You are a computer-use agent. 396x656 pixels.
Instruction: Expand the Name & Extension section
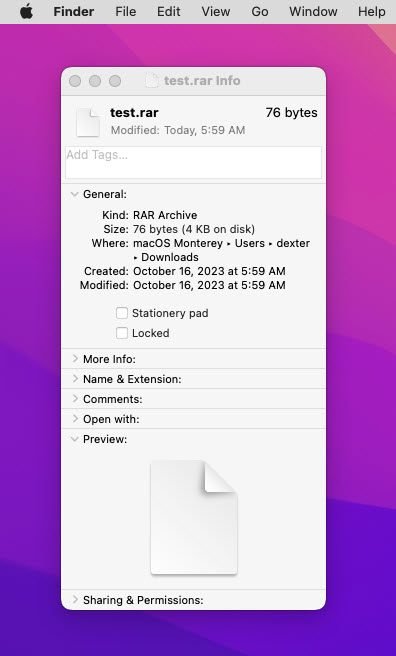[75, 379]
